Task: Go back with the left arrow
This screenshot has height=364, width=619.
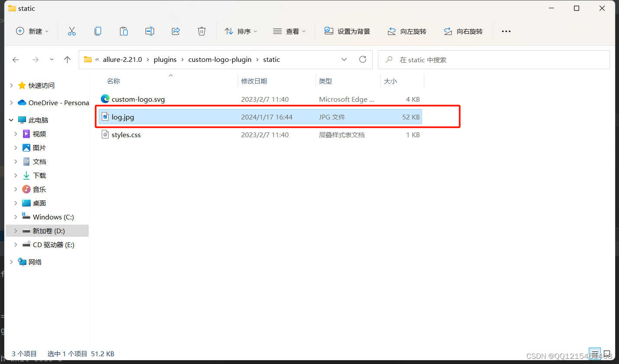Action: (x=16, y=60)
